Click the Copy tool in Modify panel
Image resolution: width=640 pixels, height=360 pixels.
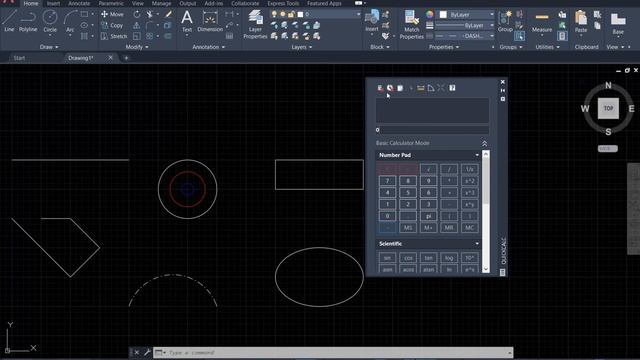click(112, 25)
